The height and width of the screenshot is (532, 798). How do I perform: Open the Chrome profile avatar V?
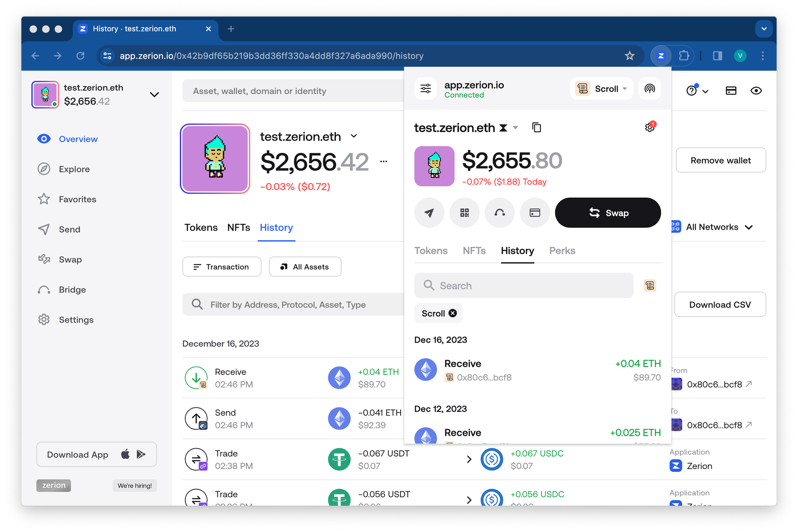coord(740,56)
